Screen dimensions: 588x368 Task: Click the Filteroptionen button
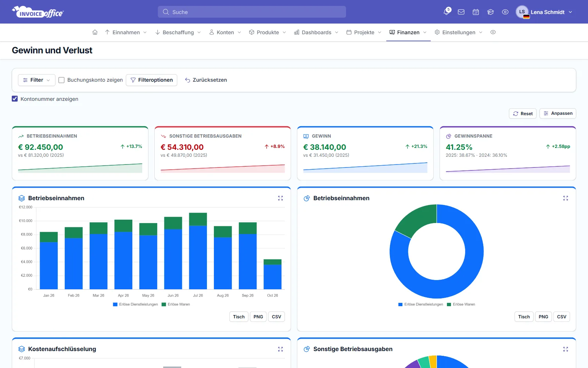(151, 80)
